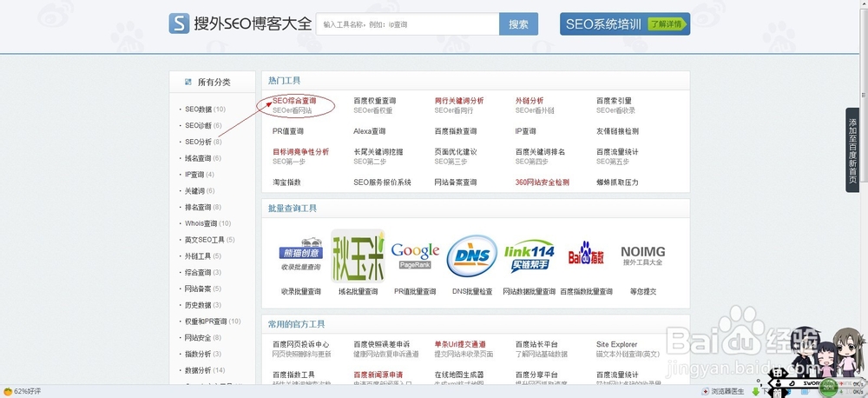868x398 pixels.
Task: Open the Site Explorer link
Action: 616,344
